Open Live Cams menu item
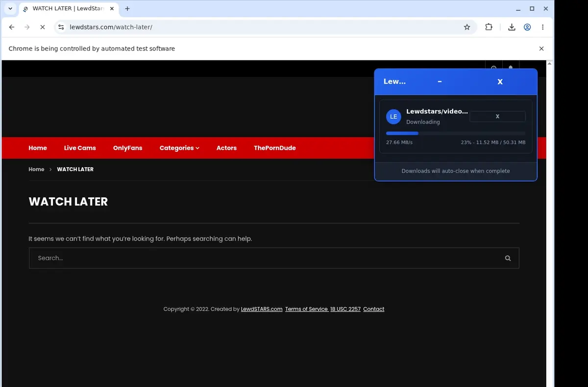This screenshot has height=387, width=588. (x=80, y=148)
